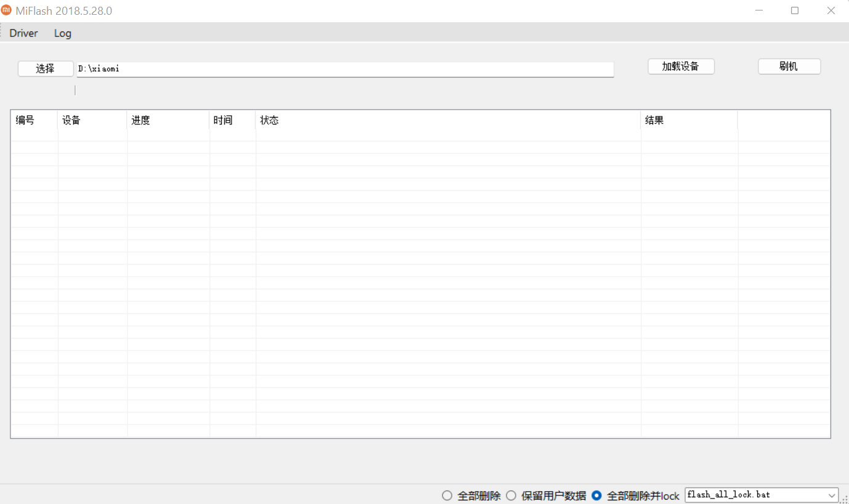Viewport: 849px width, 504px height.
Task: Maximize the MiFlash window
Action: (795, 10)
